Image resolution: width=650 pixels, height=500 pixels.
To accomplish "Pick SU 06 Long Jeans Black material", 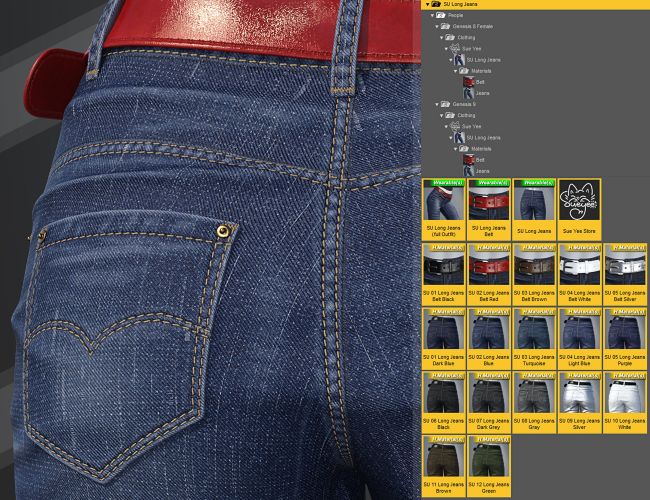I will click(443, 400).
